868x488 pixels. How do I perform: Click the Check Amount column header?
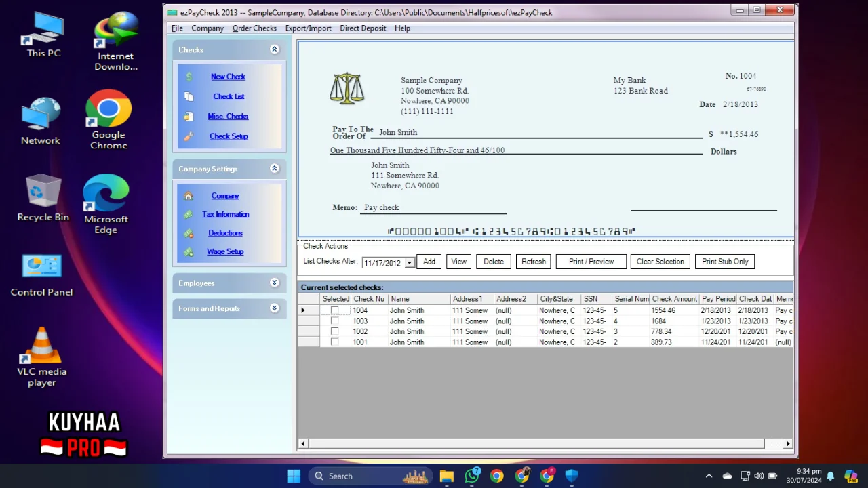point(675,299)
